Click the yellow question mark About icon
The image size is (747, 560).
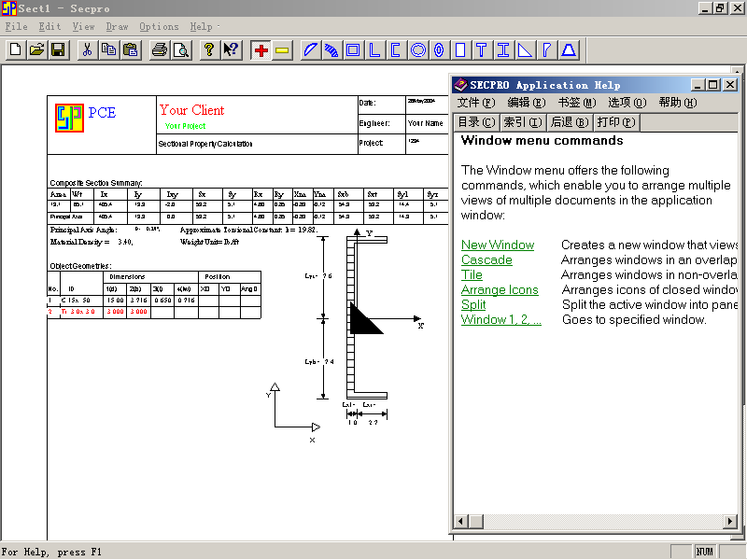tap(209, 50)
